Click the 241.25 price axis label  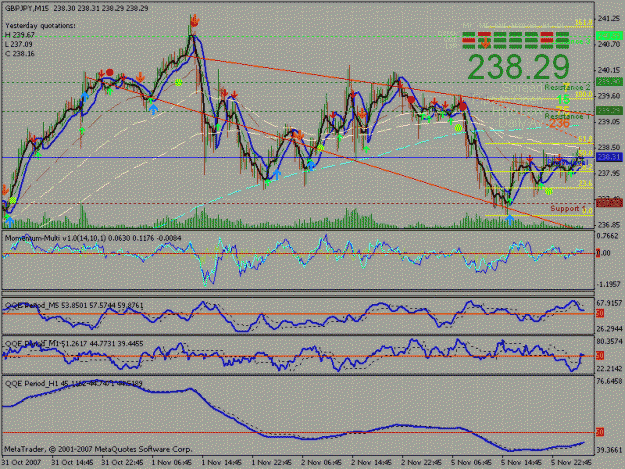pyautogui.click(x=609, y=18)
